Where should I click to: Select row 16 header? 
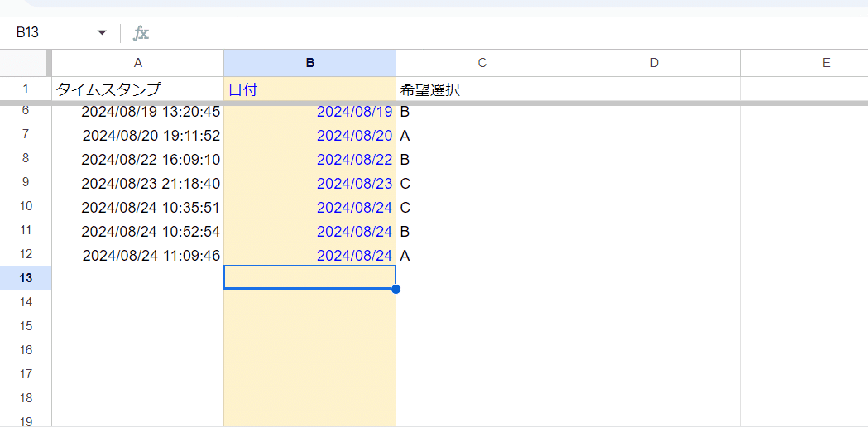[26, 350]
